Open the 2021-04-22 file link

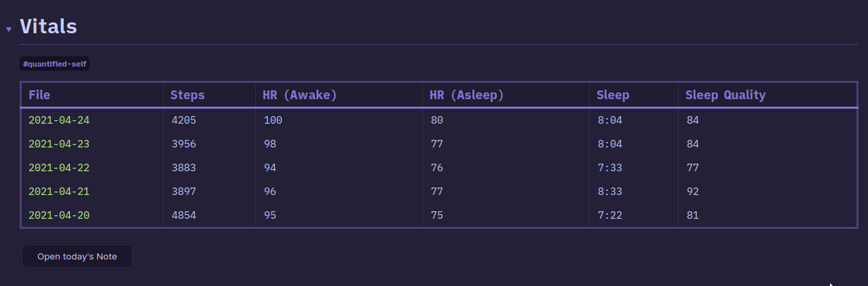click(59, 168)
